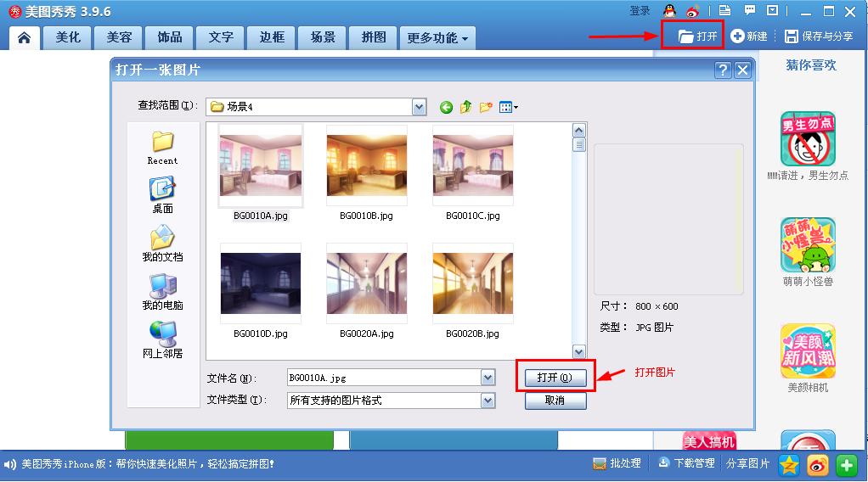Screen dimensions: 868x482
Task: Click the dialog help question-mark button
Action: point(723,70)
